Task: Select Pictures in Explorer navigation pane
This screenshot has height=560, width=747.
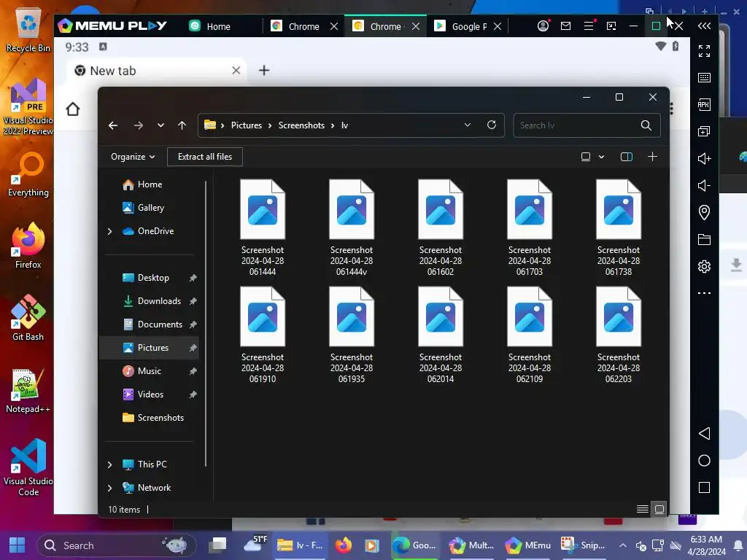Action: tap(149, 348)
